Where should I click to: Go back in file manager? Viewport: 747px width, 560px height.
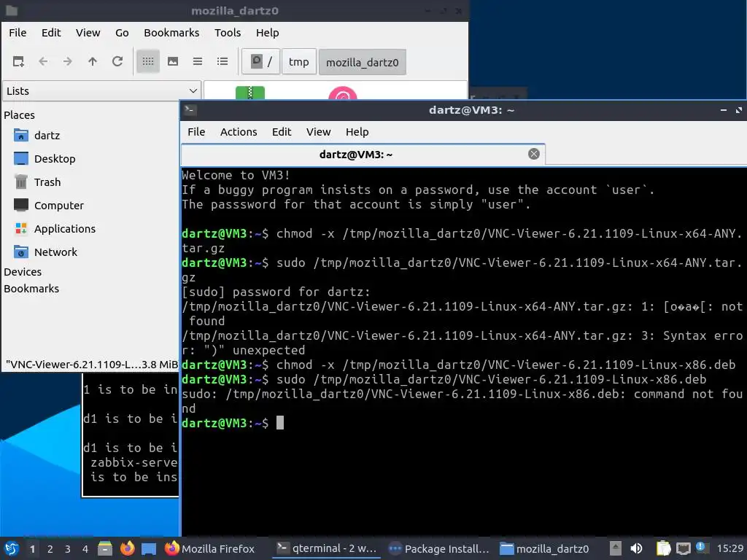43,61
